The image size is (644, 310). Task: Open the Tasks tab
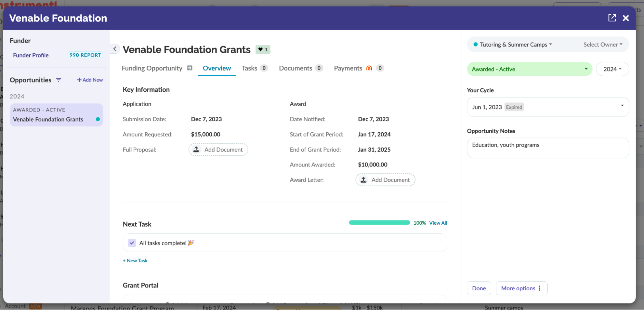[x=249, y=68]
